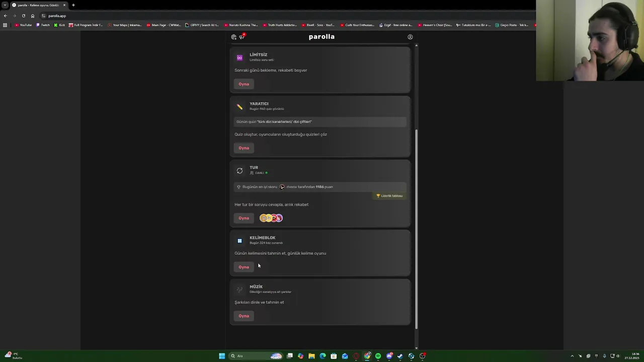
Task: Click the Günün quizi türk dizi karakterleri row
Action: tap(320, 122)
